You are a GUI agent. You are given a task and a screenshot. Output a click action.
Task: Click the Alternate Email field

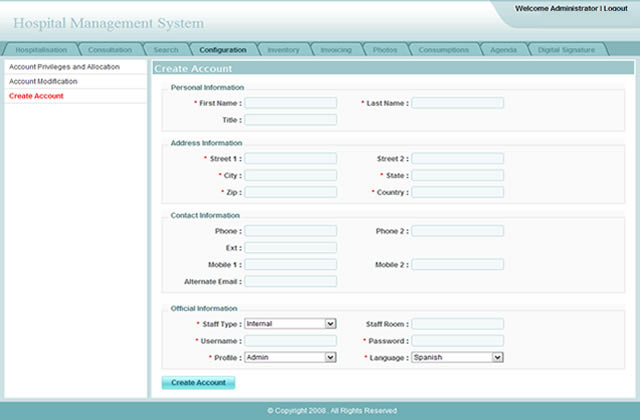tap(290, 282)
